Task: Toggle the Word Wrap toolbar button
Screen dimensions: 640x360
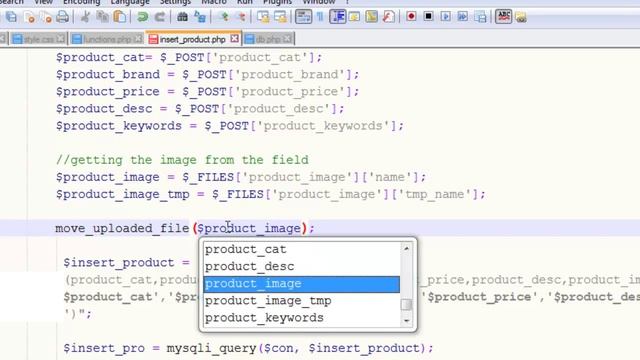Action: [x=303, y=17]
